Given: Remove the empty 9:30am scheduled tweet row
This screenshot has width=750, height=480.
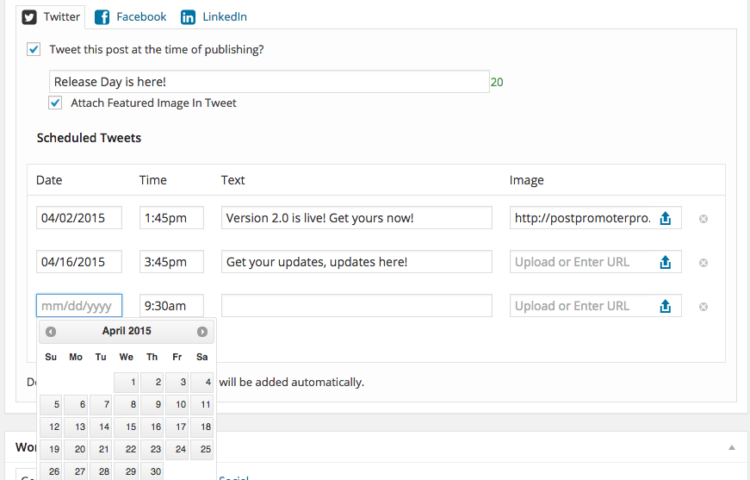Looking at the screenshot, I should 703,306.
